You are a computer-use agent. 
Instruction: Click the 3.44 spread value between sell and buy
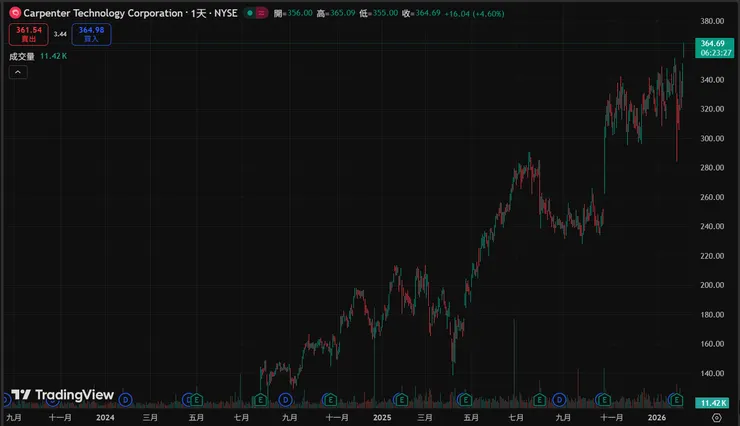pyautogui.click(x=60, y=34)
